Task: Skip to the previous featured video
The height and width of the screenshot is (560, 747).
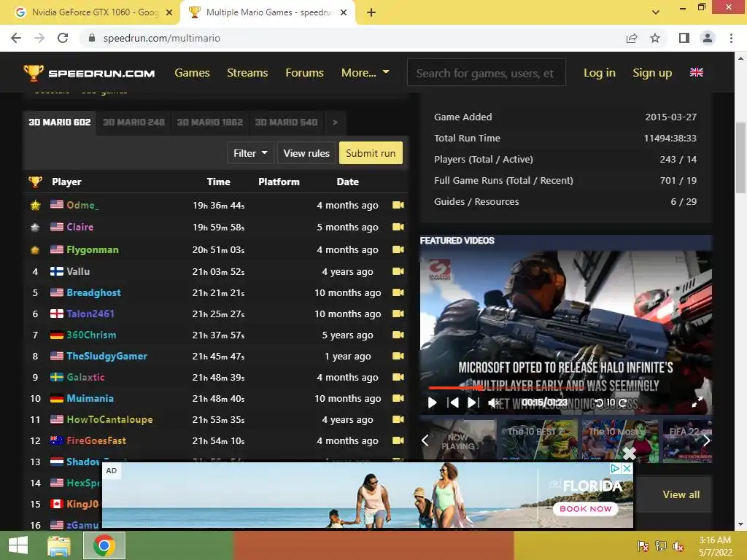Action: (x=453, y=402)
